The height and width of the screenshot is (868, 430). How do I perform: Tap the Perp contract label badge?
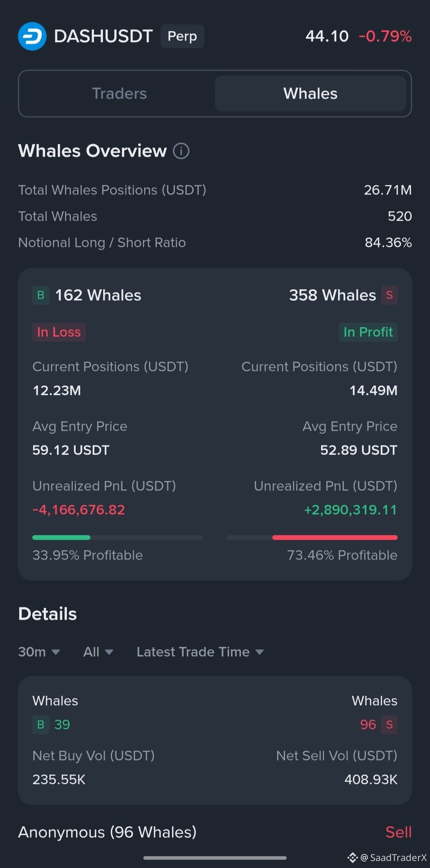tap(182, 36)
